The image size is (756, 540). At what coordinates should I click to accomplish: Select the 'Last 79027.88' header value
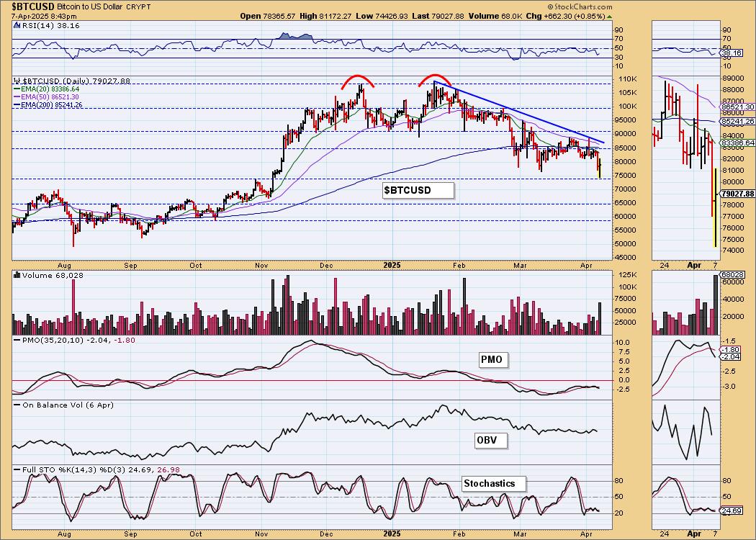point(438,16)
